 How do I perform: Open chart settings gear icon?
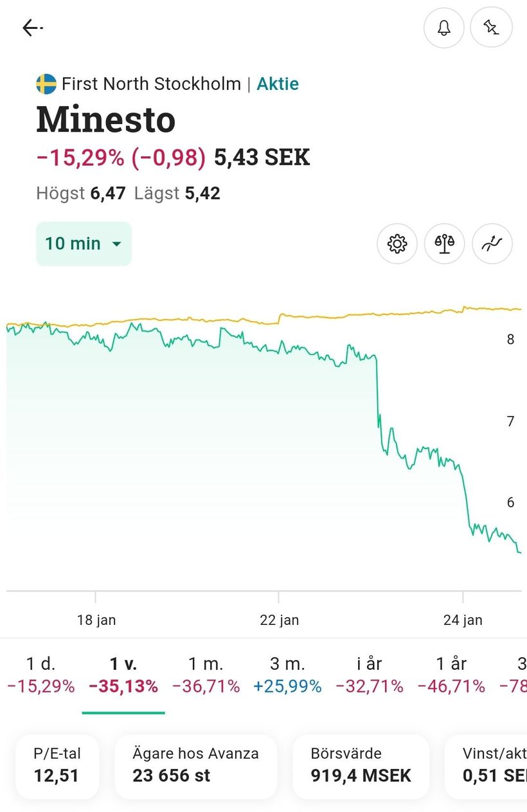(x=397, y=244)
